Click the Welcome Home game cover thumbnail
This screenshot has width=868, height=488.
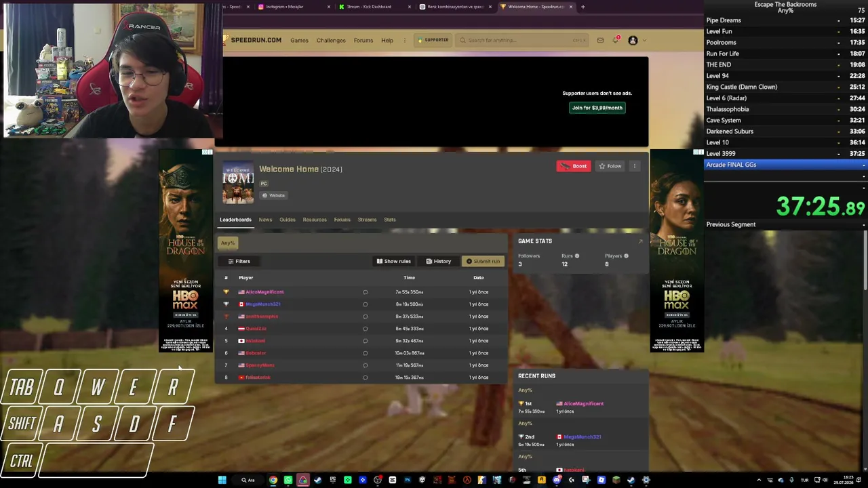coord(238,182)
